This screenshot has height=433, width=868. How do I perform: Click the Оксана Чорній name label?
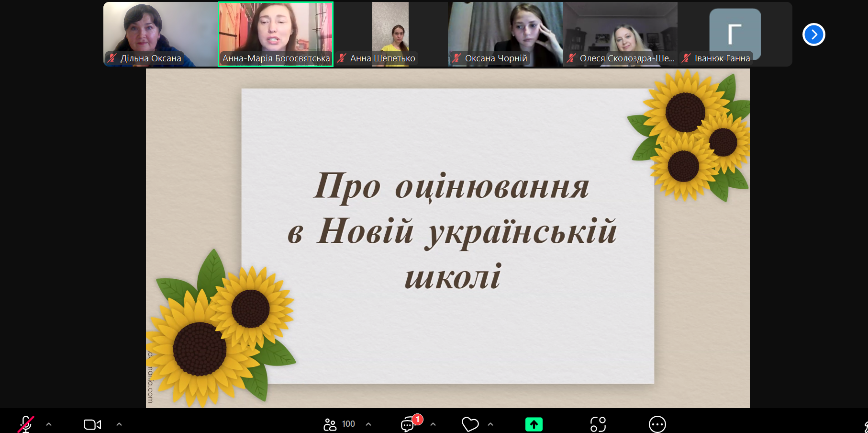tap(496, 58)
